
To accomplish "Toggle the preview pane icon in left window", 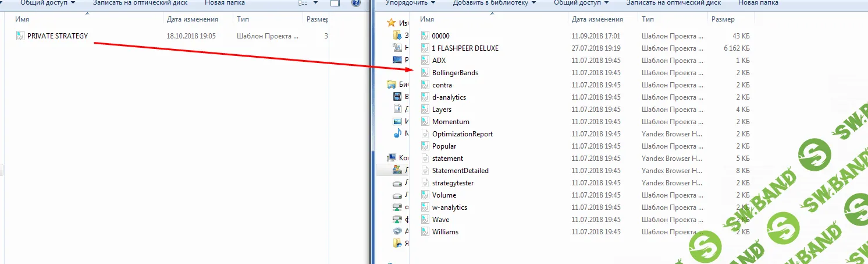I will point(335,3).
